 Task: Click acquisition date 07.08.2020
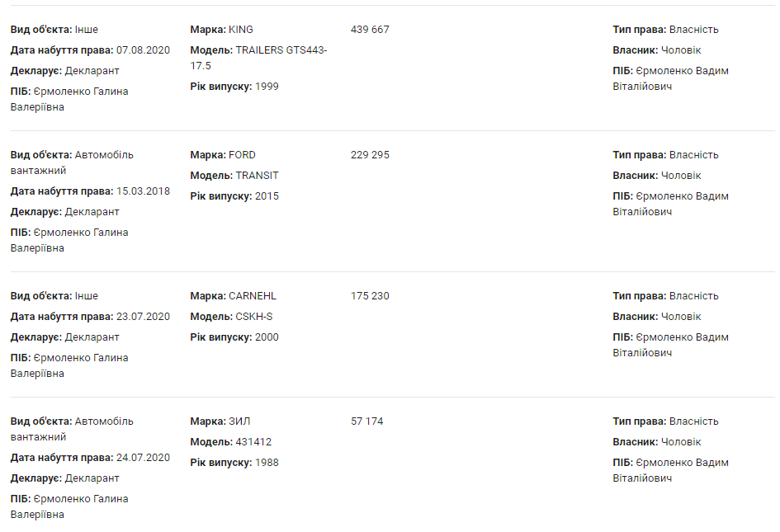click(x=143, y=50)
